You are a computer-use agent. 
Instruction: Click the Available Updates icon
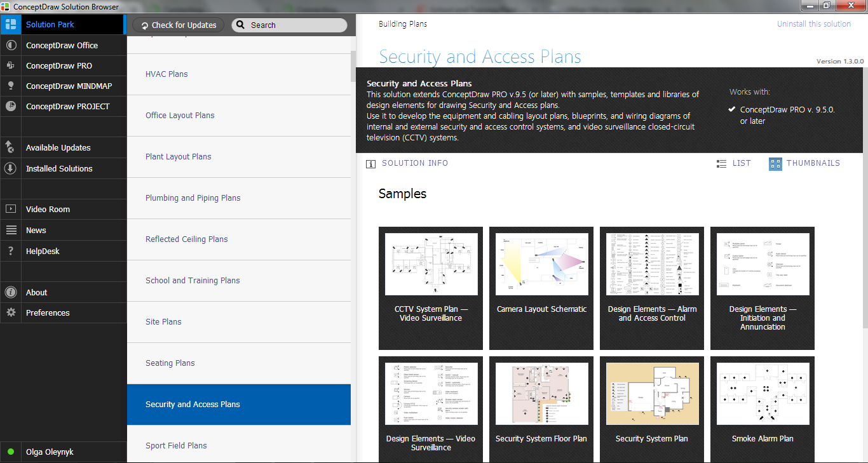10,147
